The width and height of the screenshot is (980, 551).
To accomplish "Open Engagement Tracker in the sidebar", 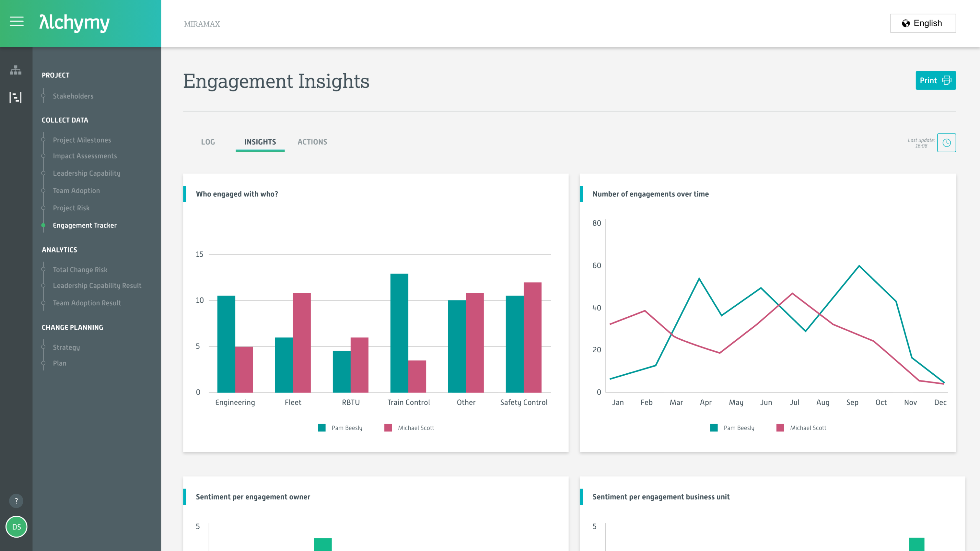I will 85,225.
